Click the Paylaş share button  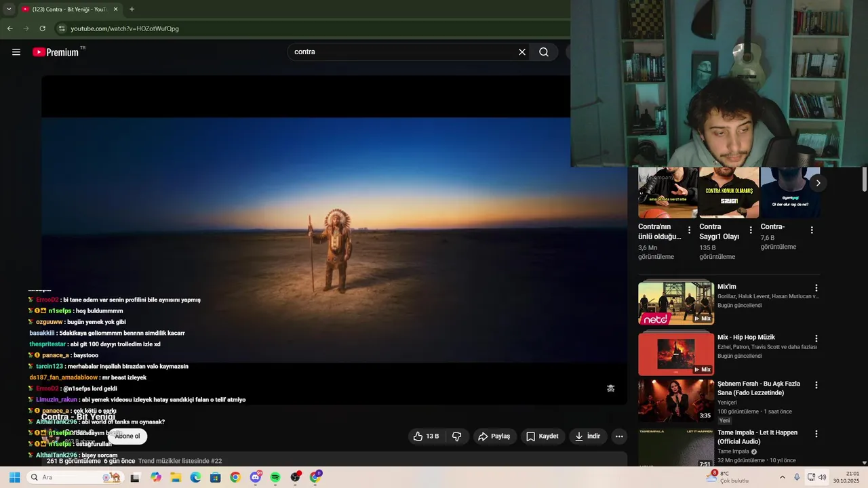point(494,436)
